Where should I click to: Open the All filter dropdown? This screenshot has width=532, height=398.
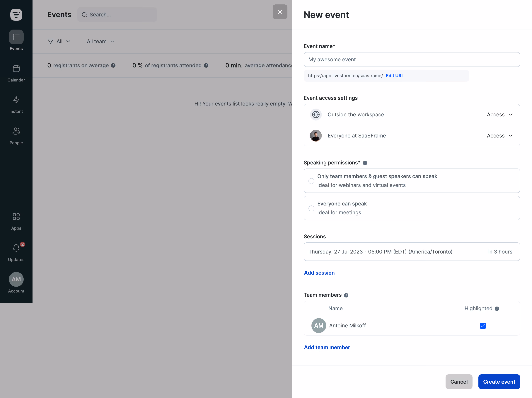pos(59,41)
